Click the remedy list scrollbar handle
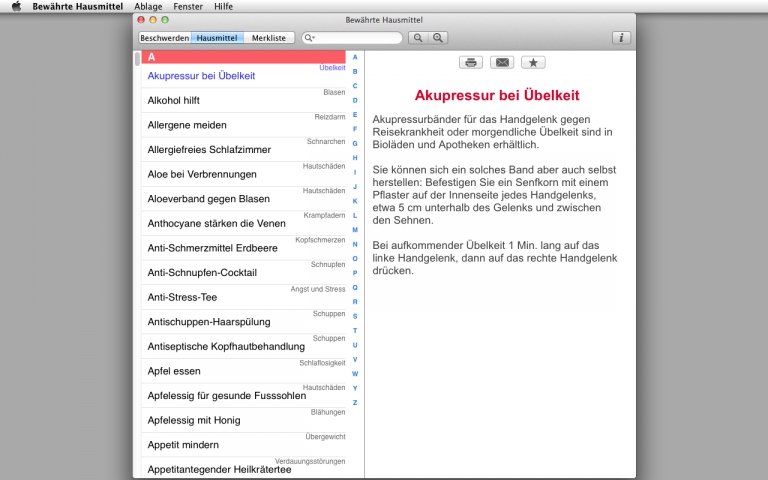This screenshot has width=768, height=480. point(138,58)
